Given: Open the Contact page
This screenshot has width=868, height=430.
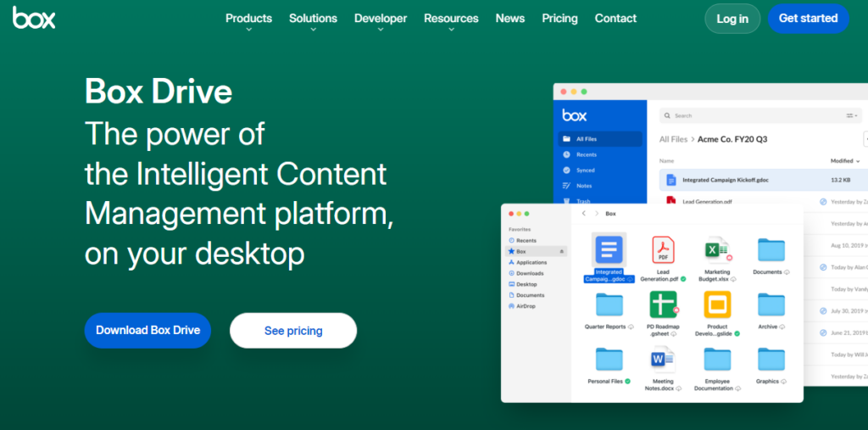Looking at the screenshot, I should click(x=615, y=19).
